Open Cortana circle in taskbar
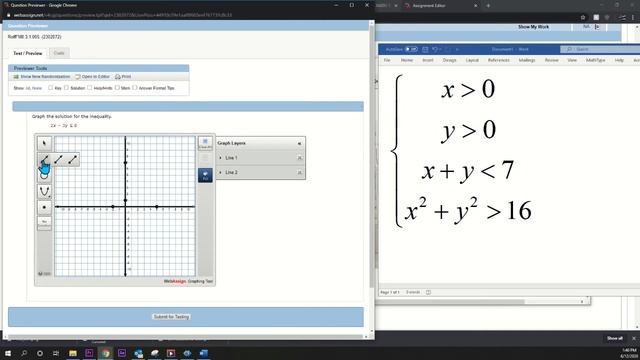Viewport: 640px width, 360px height. pos(40,353)
